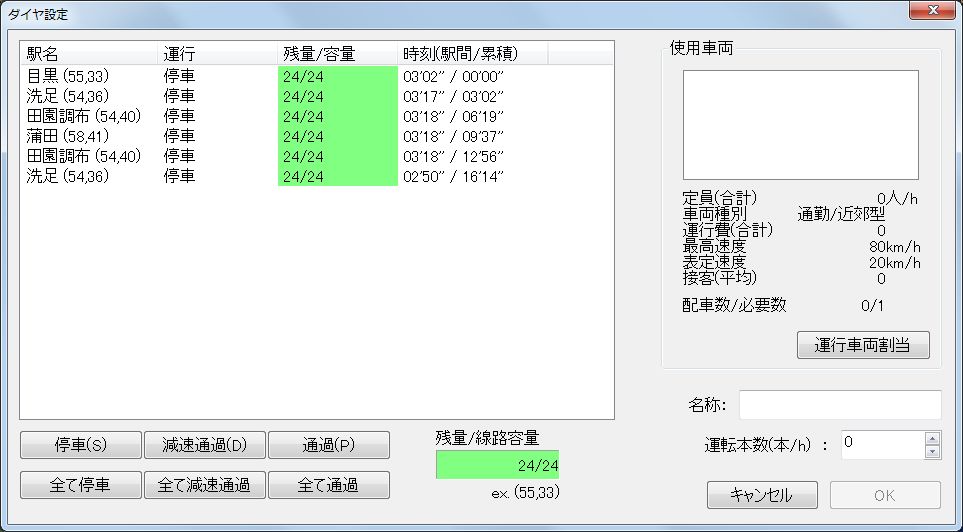Click the 停車(S) button
Viewport: 963px width, 532px height.
coord(81,445)
